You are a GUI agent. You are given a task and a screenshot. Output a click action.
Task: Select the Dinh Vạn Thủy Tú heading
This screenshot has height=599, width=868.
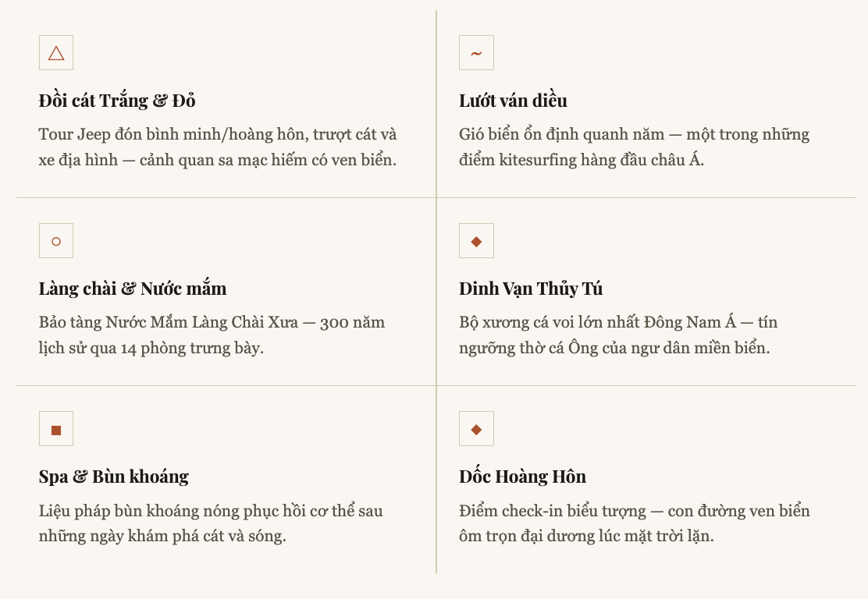click(x=531, y=289)
